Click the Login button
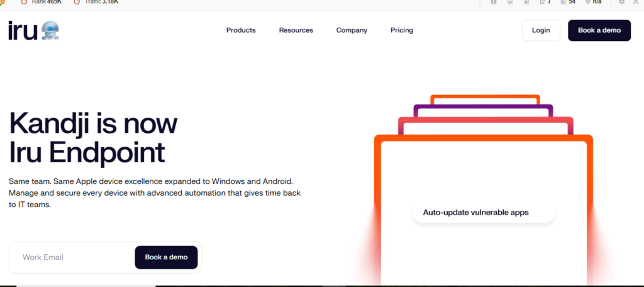The height and width of the screenshot is (287, 644). pos(541,30)
